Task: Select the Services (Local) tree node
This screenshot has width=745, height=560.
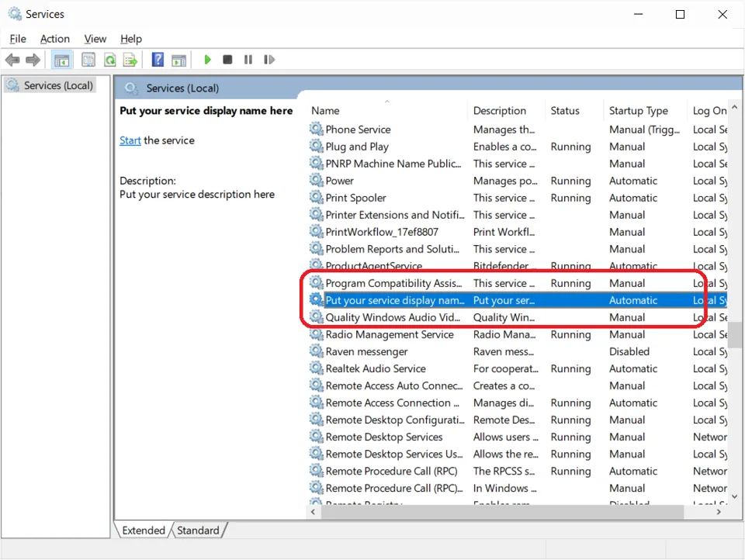Action: [50, 85]
